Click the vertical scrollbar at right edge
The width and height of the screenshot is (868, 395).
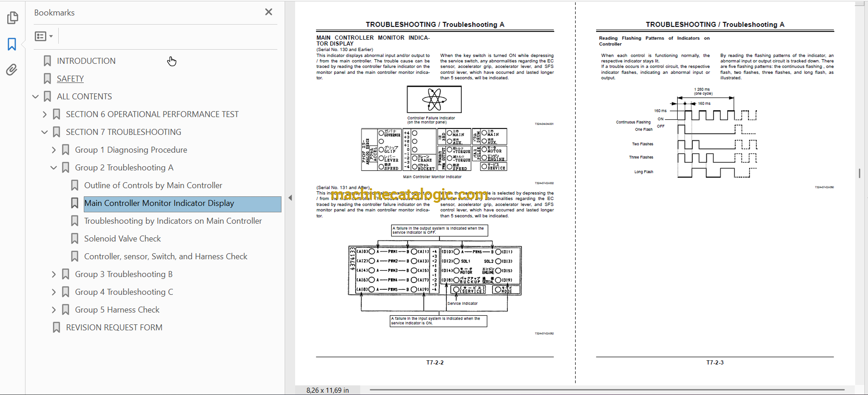pyautogui.click(x=859, y=173)
